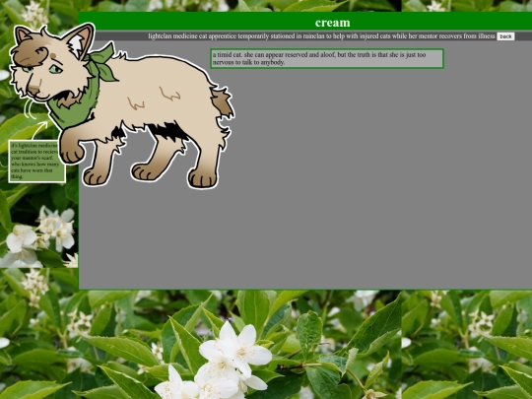Click the green scarf note box
Screen dimensions: 532x399
tap(37, 162)
